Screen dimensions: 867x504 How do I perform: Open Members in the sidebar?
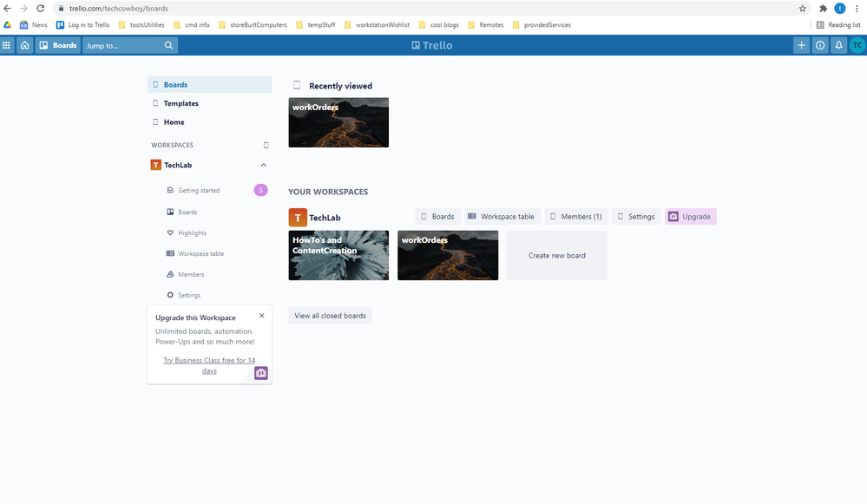(x=191, y=275)
